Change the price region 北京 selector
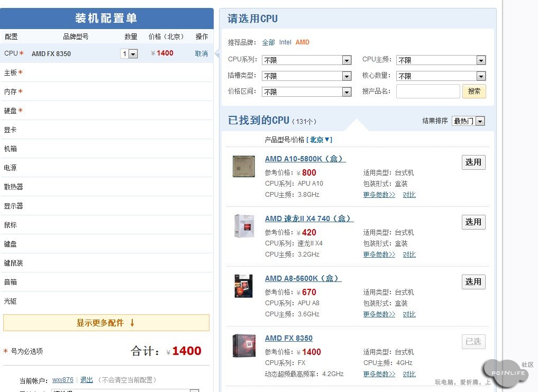This screenshot has height=392, width=538. click(319, 140)
